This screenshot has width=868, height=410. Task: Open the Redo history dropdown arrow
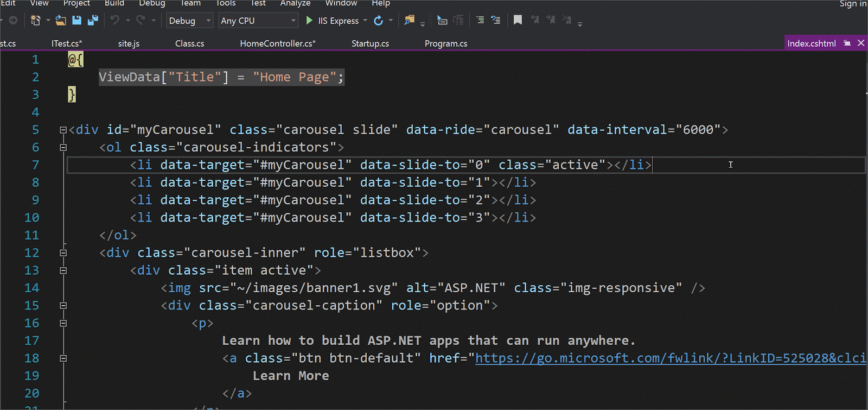coord(154,21)
